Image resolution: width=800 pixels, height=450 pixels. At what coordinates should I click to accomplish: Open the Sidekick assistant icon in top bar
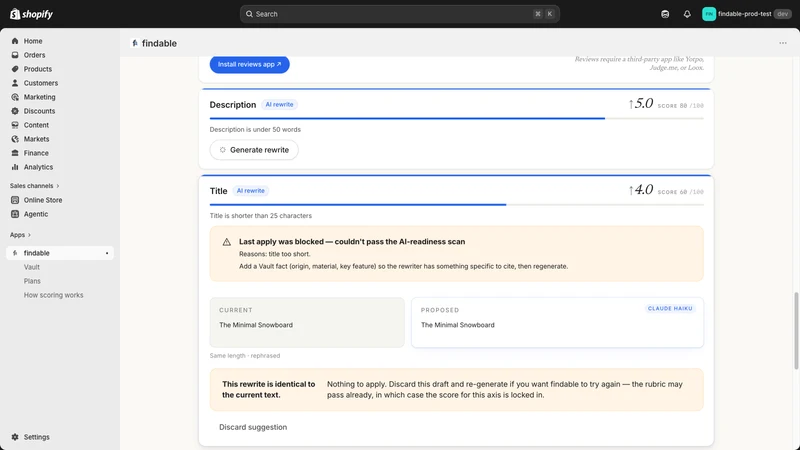665,14
